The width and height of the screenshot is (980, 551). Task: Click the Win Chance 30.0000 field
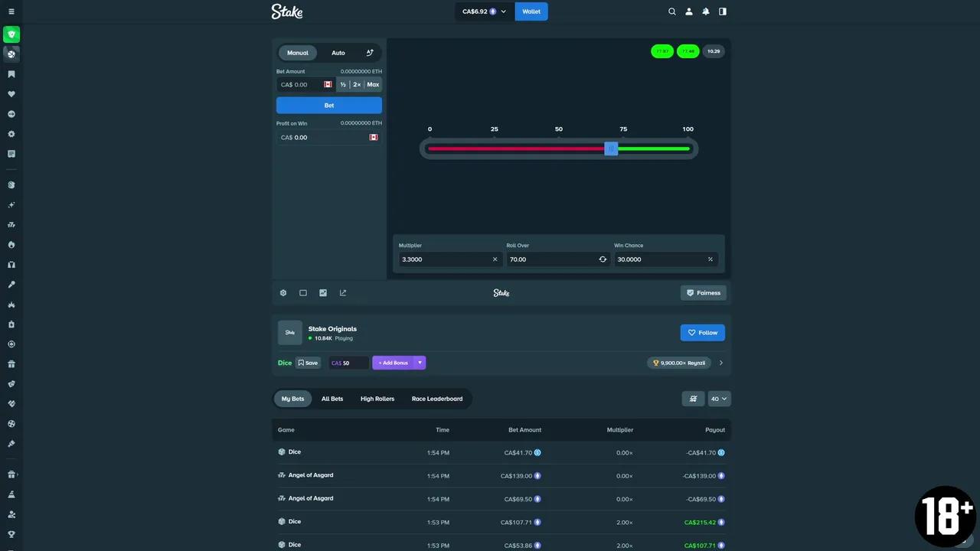[x=666, y=259]
